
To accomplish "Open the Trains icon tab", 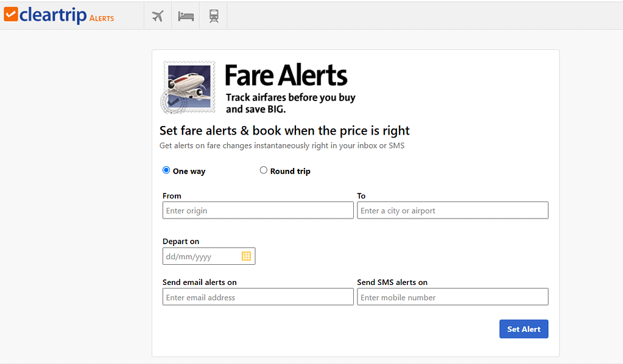I will [214, 16].
